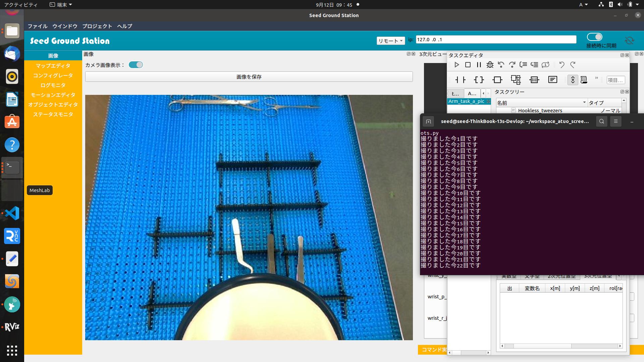644x362 pixels.
Task: Toggle camera image display switch
Action: 136,65
